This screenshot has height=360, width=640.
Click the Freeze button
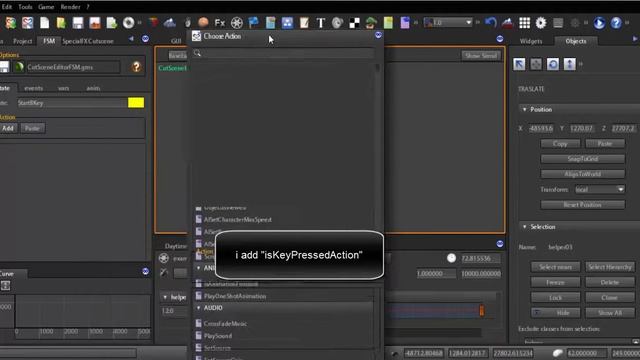[x=555, y=282]
